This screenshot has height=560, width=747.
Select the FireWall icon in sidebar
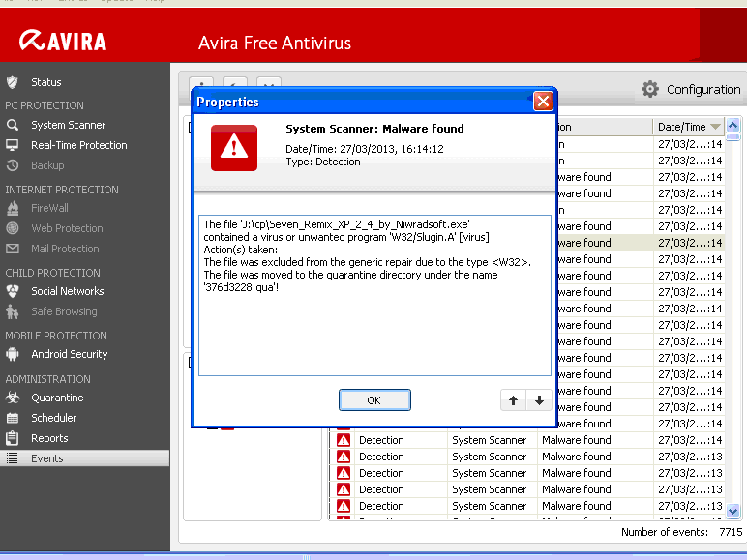click(13, 208)
